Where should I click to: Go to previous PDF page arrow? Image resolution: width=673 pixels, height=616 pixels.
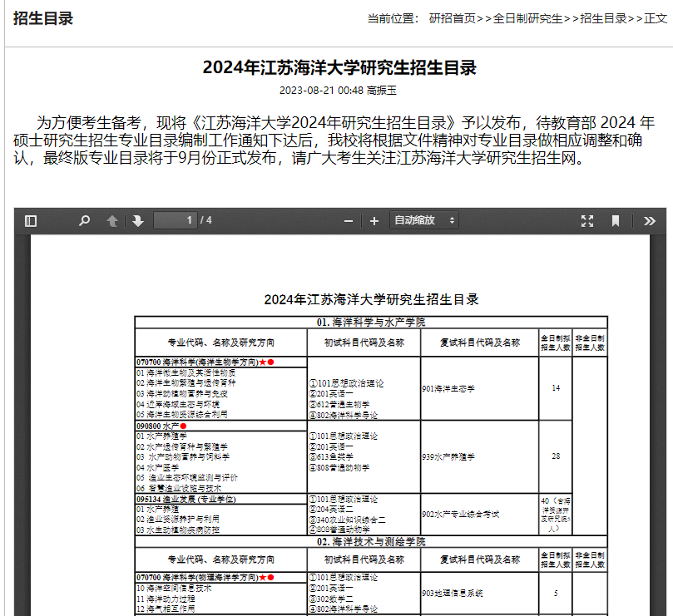[x=112, y=221]
